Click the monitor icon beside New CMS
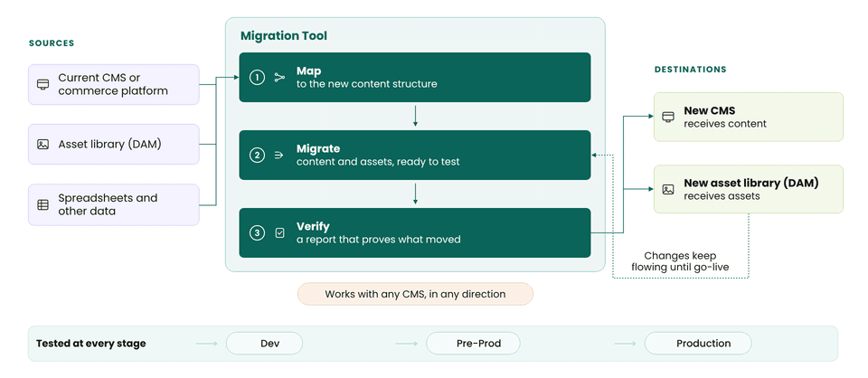 (x=668, y=117)
